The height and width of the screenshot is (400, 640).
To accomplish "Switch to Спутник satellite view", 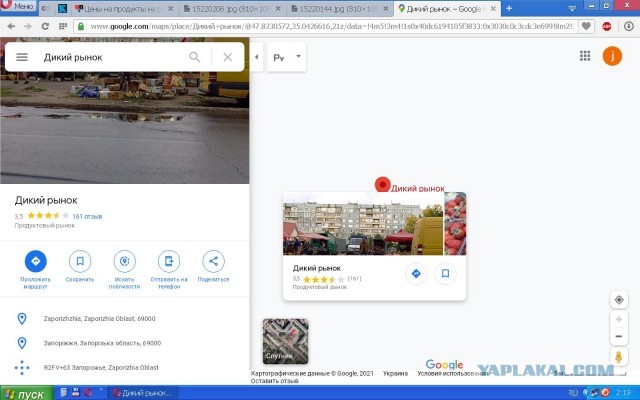I will pos(285,341).
